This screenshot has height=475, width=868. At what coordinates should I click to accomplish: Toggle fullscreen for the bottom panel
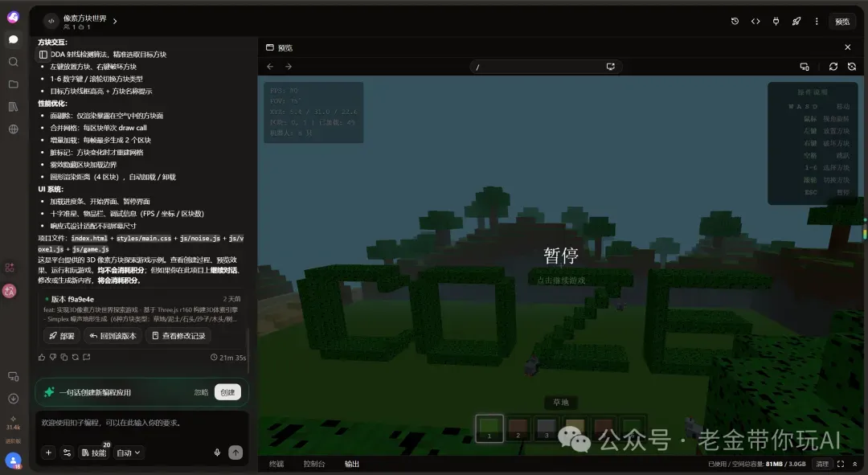(841, 464)
